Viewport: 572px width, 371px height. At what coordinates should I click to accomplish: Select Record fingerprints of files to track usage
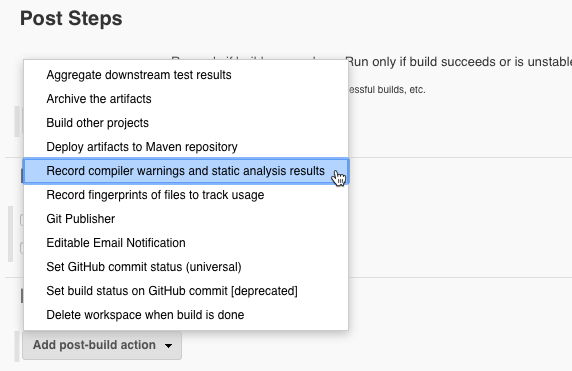[186, 195]
